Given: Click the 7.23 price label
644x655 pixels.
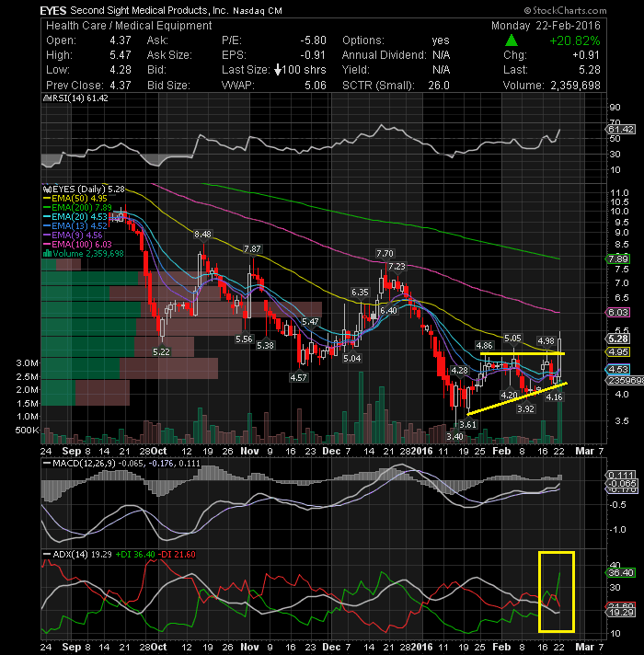Looking at the screenshot, I should tap(397, 267).
